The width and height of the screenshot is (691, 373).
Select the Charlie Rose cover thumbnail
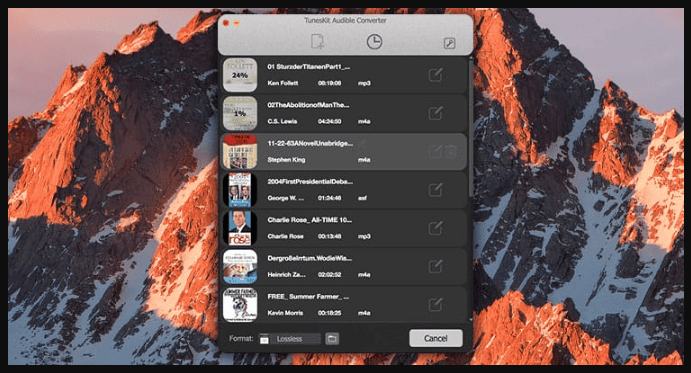240,228
